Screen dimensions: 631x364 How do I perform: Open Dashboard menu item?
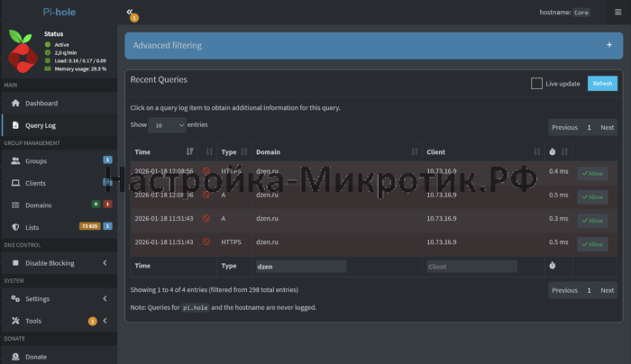59,103
